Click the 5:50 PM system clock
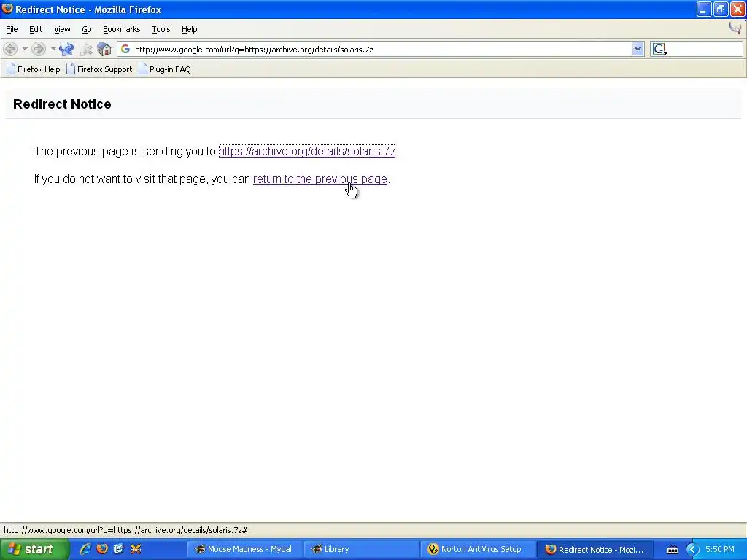Image resolution: width=747 pixels, height=560 pixels. point(719,549)
